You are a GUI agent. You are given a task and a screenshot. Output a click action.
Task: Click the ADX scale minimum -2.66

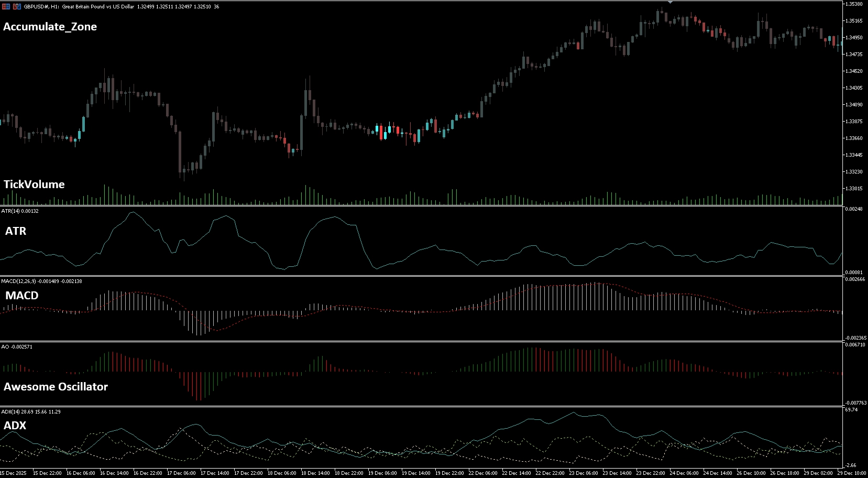click(851, 465)
